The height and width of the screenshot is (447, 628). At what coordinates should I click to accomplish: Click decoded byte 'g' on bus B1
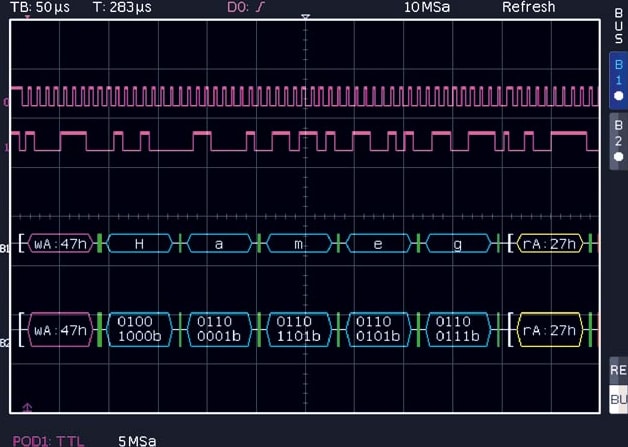(x=458, y=244)
